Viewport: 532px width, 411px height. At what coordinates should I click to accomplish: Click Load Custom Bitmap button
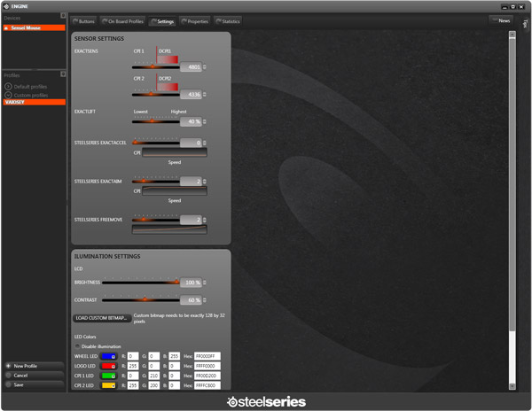[x=102, y=318]
